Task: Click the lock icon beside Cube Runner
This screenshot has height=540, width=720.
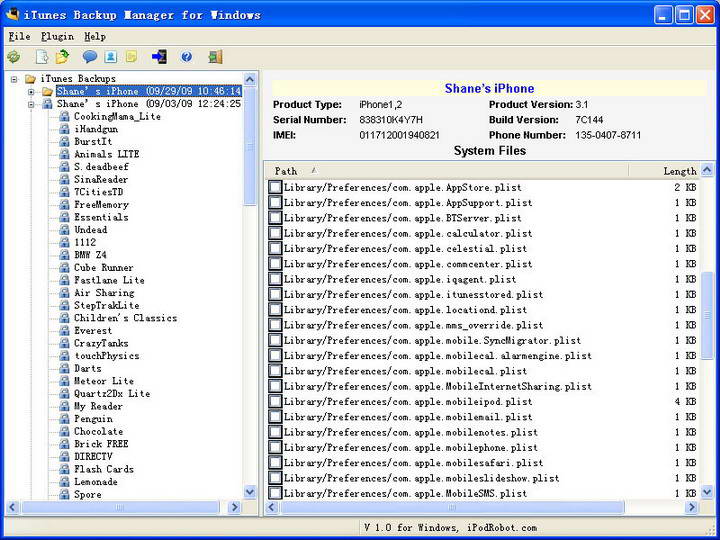Action: tap(65, 268)
